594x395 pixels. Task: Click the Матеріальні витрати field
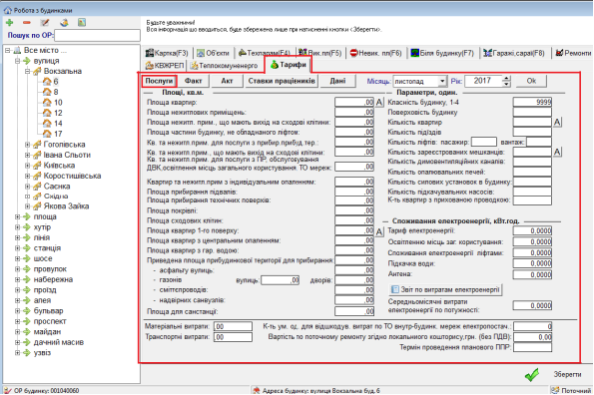233,326
